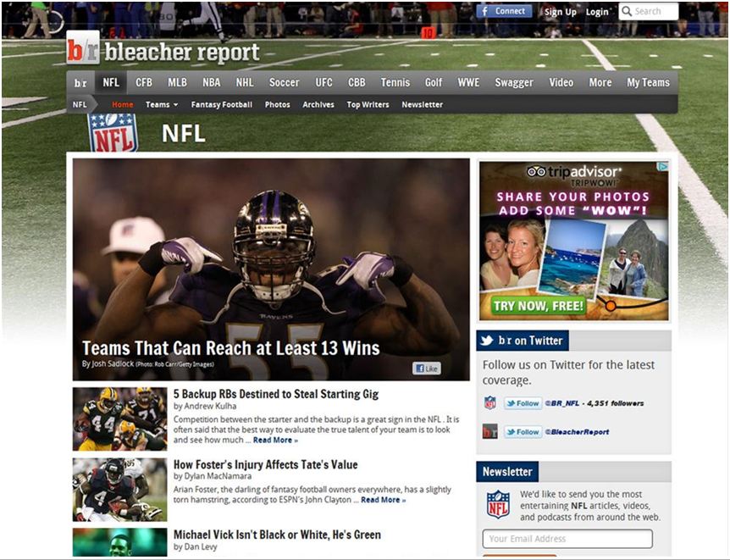730x560 pixels.
Task: Click the TripAdvisor logo in the ad
Action: tap(573, 172)
